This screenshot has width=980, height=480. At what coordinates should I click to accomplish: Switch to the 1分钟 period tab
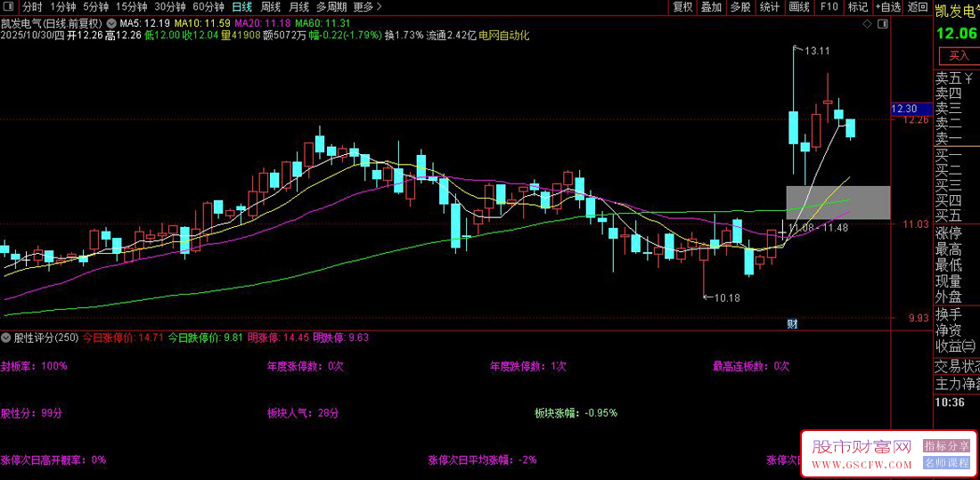[63, 7]
